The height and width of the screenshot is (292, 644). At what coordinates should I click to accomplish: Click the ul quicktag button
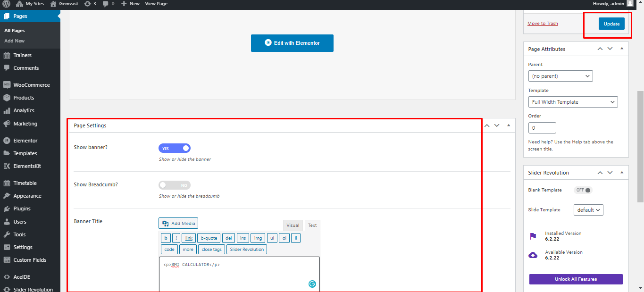pos(272,238)
